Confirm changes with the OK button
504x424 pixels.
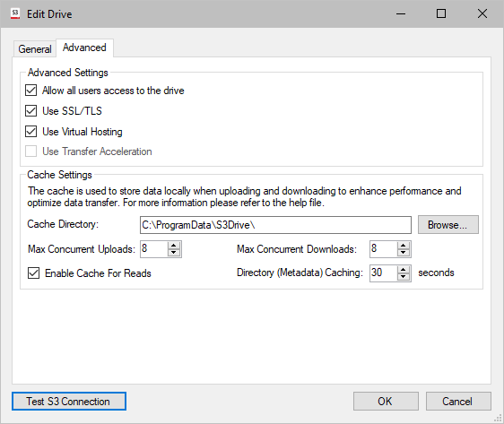(386, 402)
